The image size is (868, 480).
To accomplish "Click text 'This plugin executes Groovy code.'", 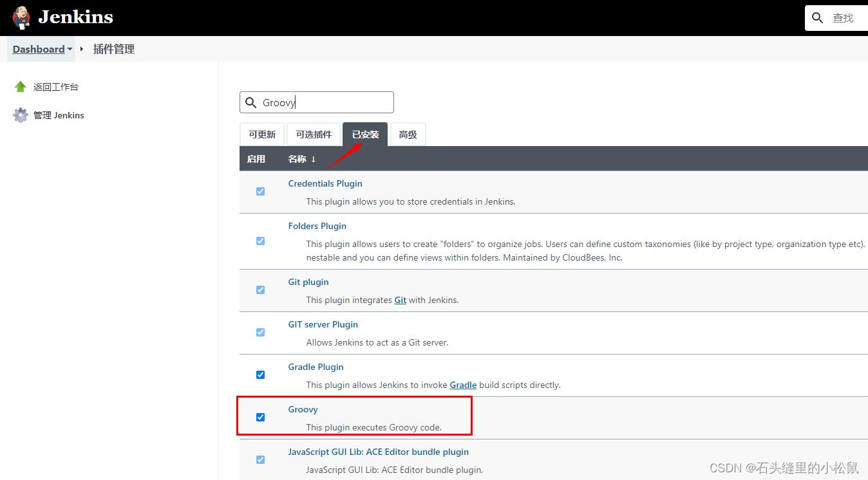I will 374,427.
